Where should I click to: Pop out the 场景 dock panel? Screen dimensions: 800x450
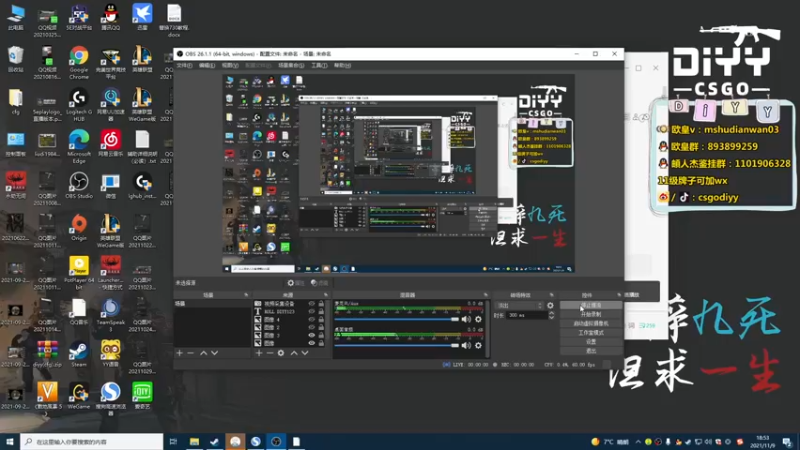click(x=246, y=295)
